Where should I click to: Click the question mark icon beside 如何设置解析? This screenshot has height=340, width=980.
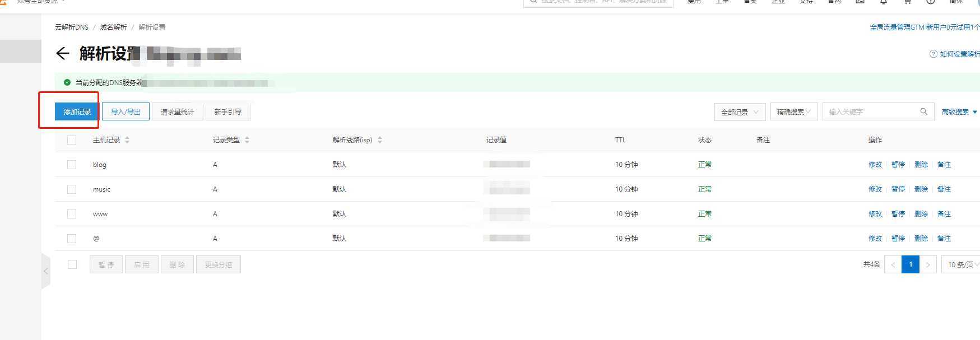933,54
